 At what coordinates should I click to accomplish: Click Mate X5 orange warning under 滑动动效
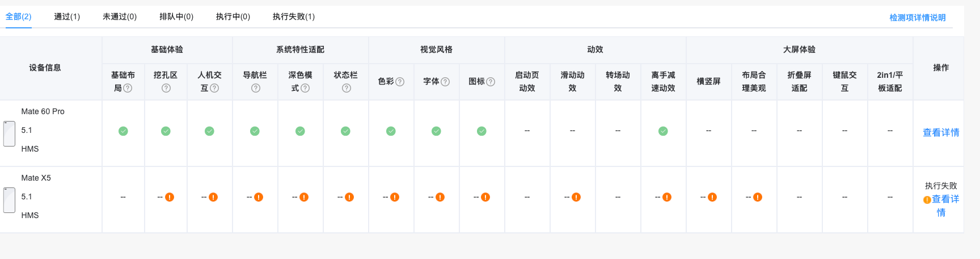(576, 197)
